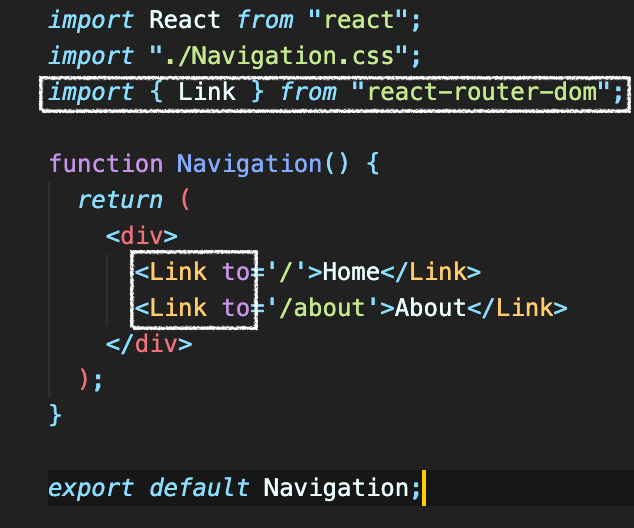Click the closing parenthesis with semicolon
Image resolution: width=634 pixels, height=528 pixels.
91,380
